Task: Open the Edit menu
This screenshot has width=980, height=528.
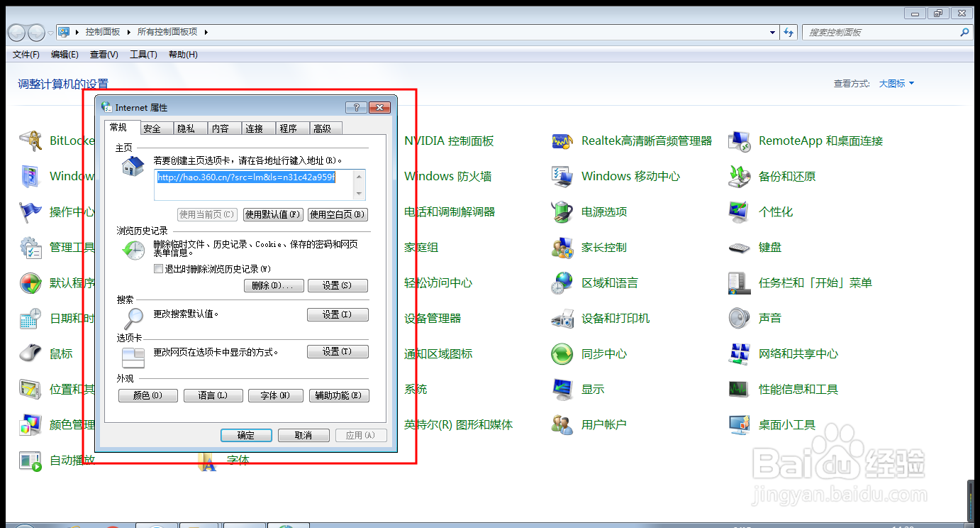Action: tap(65, 55)
